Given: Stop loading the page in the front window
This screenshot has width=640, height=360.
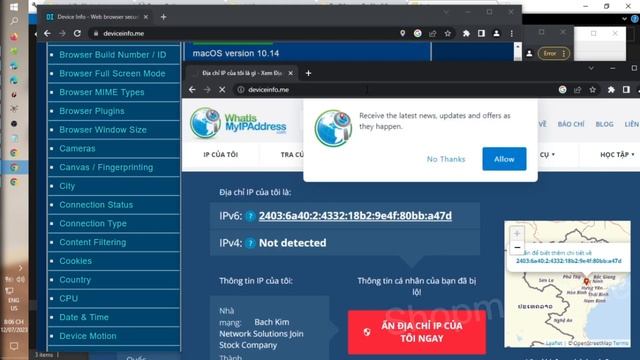Looking at the screenshot, I should [x=222, y=90].
